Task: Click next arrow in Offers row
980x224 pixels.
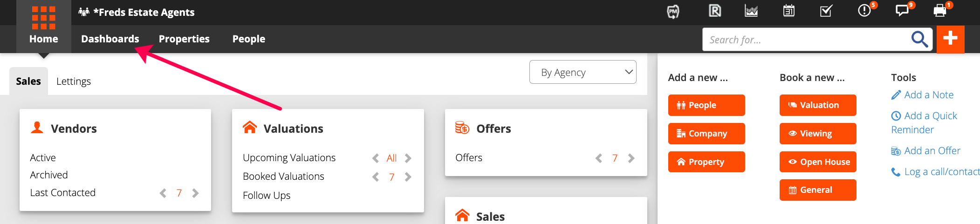Action: coord(631,158)
